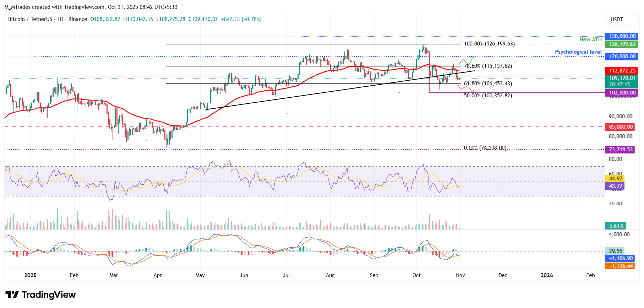644x308 pixels.
Task: Select the 73,719.53 purple price label
Action: 621,150
